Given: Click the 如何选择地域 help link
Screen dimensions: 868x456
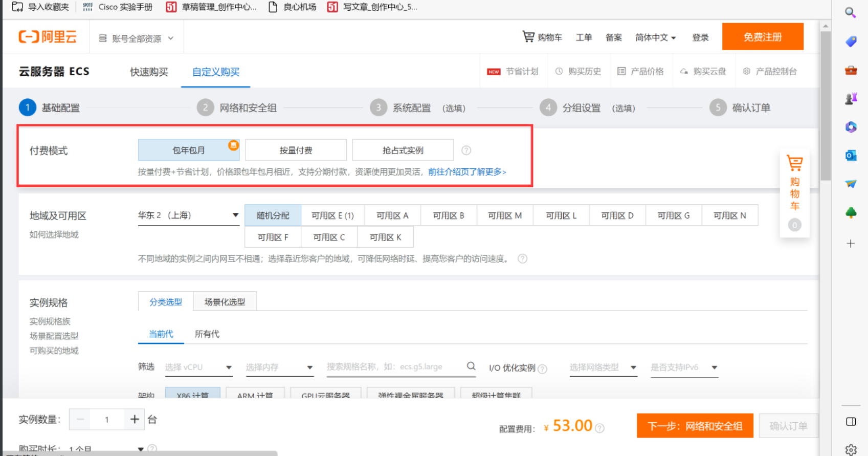Looking at the screenshot, I should [x=54, y=234].
